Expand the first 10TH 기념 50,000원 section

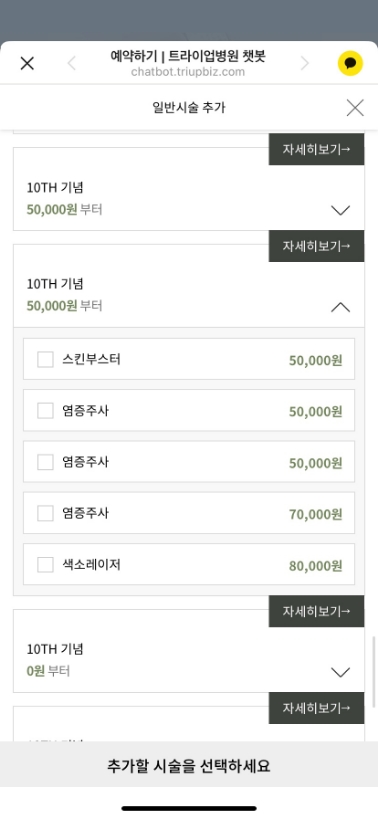coord(340,210)
